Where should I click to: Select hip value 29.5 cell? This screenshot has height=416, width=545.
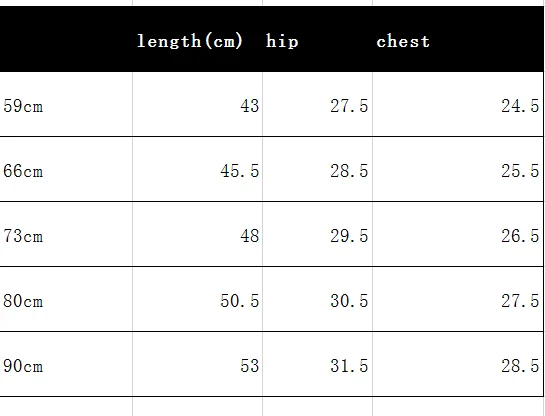tap(317, 234)
